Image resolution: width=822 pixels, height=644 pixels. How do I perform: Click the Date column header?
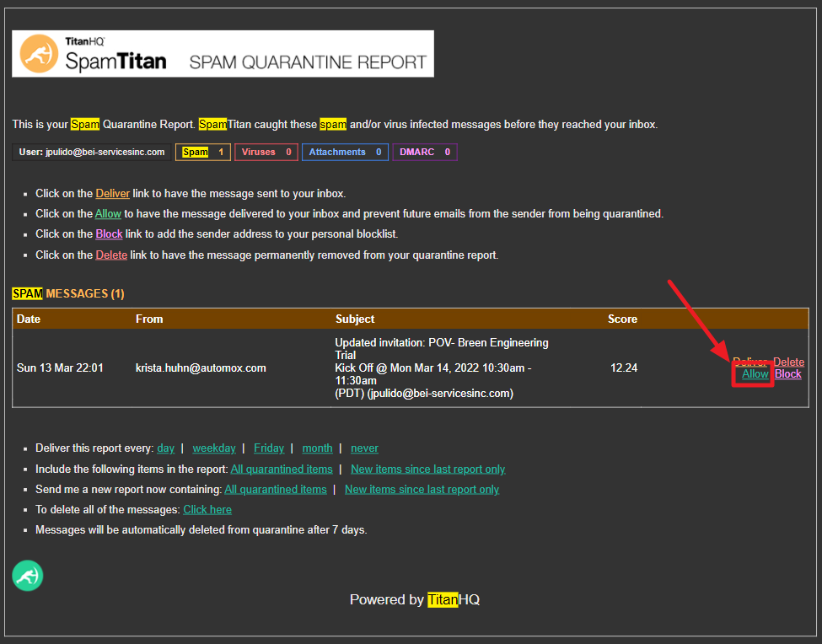pos(29,319)
